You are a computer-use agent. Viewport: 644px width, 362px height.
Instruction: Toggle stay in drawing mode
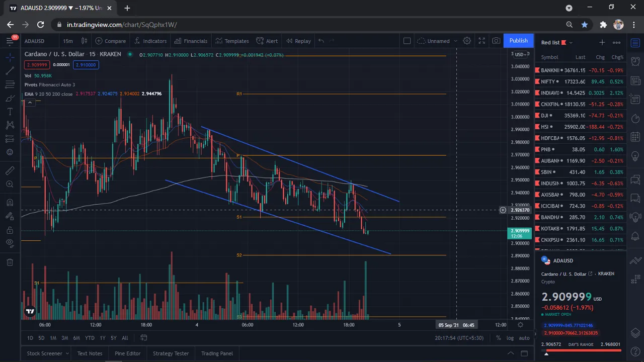[x=10, y=217]
